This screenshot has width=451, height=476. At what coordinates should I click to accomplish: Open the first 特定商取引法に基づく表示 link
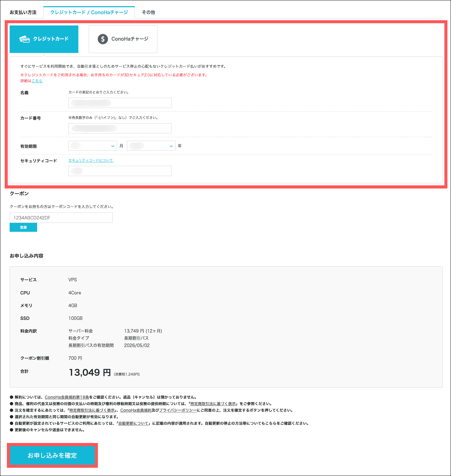[213, 404]
